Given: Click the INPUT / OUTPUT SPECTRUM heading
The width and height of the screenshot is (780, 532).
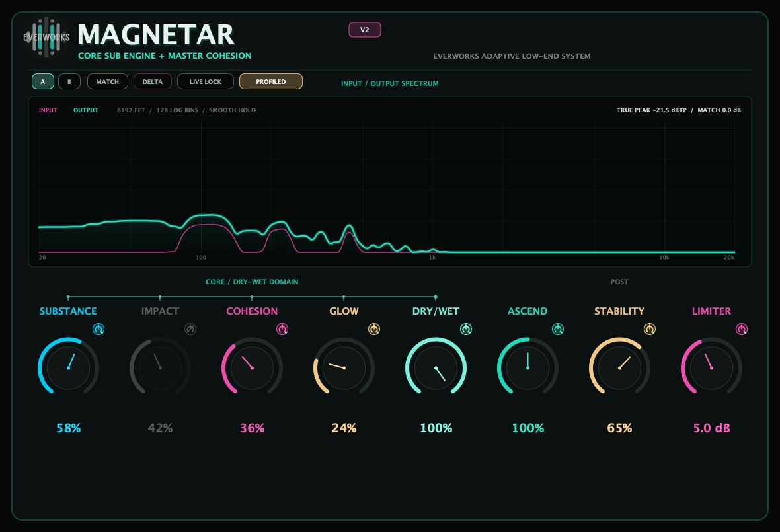Looking at the screenshot, I should click(390, 83).
